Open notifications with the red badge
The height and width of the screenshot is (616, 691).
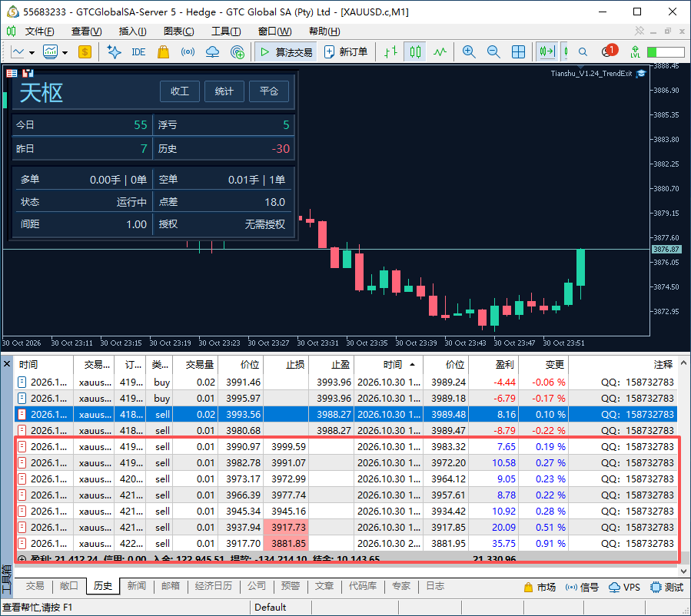tap(610, 51)
